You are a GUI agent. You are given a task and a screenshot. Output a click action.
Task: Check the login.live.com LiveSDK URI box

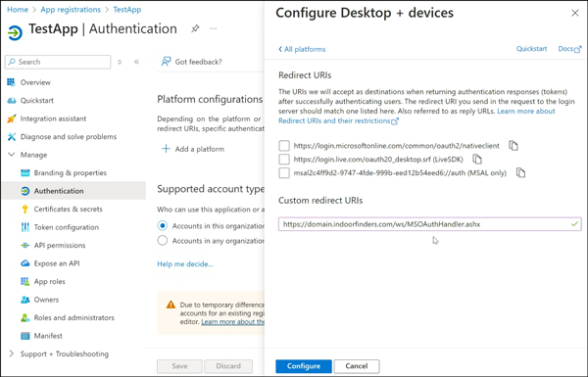[x=284, y=160]
